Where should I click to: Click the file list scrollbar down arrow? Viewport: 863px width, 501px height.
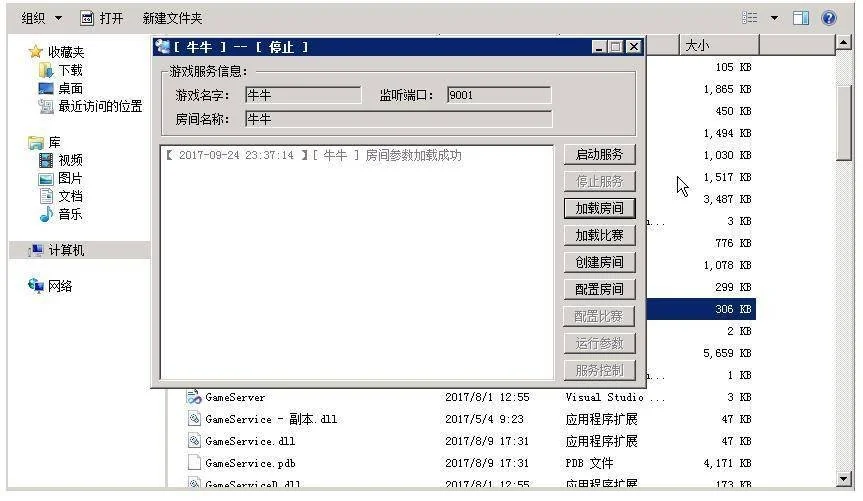(x=844, y=479)
